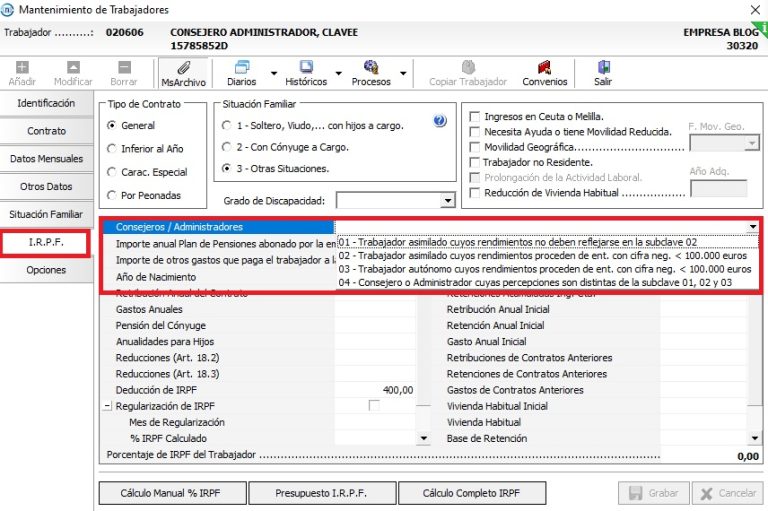
Task: Choose option 02 - Trabajador asimilado cifra neg.
Action: pyautogui.click(x=548, y=255)
